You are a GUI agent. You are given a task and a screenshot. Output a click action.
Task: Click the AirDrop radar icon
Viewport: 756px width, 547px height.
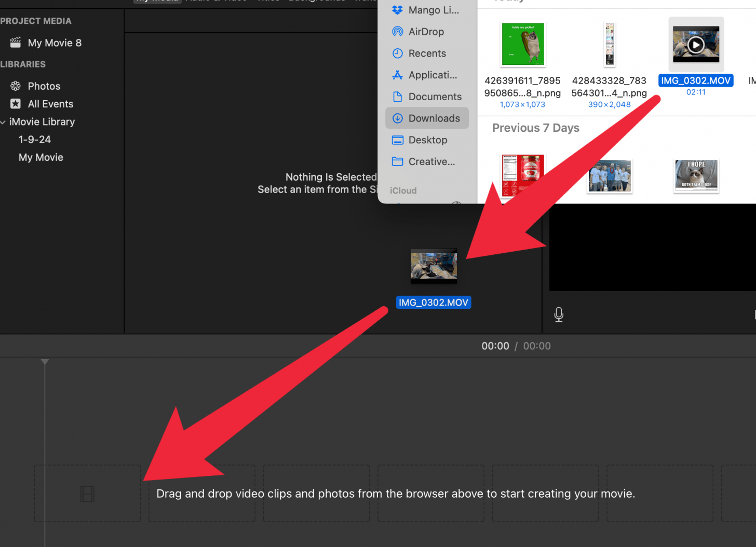[398, 32]
